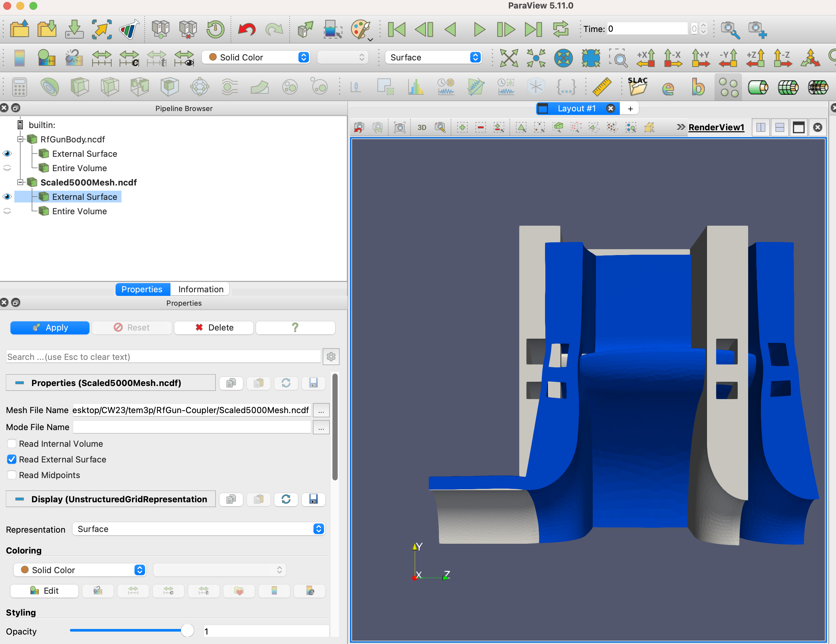Open the color palette loader icon
This screenshot has height=644, width=836.
tap(361, 29)
